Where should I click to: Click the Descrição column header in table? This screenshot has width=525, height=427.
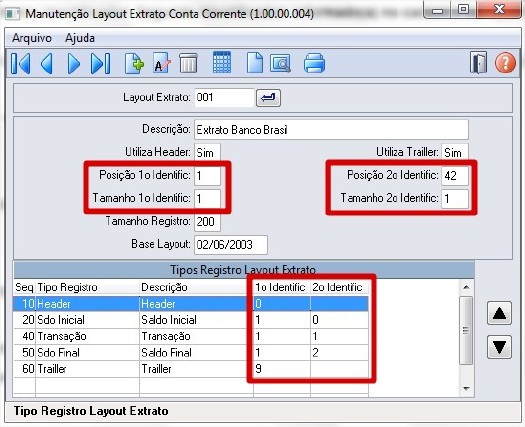(x=196, y=287)
